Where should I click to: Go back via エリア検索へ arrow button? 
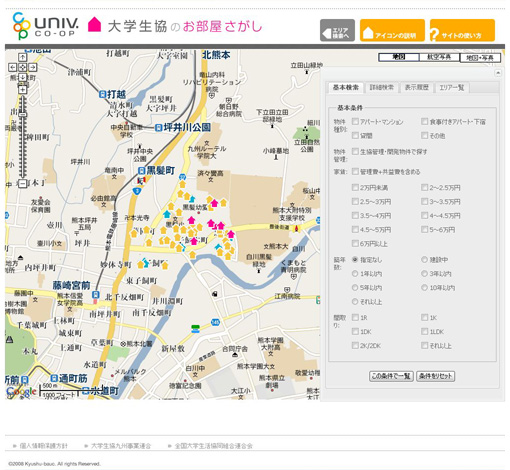point(337,30)
